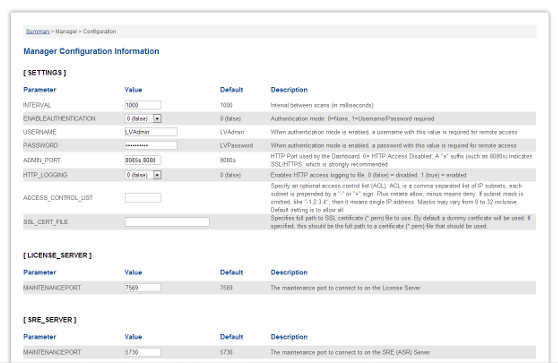The width and height of the screenshot is (558, 363).
Task: Click the SRE (ASR) Server maintenance port description
Action: click(350, 352)
